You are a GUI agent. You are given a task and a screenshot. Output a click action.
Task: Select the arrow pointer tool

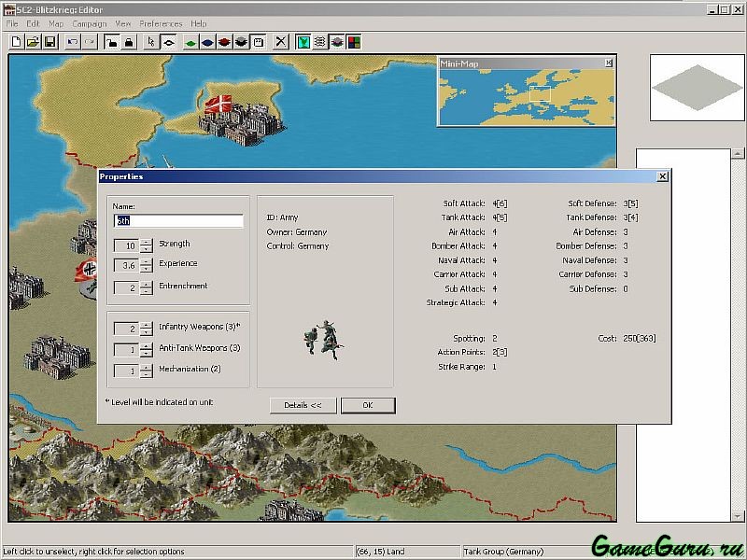151,42
